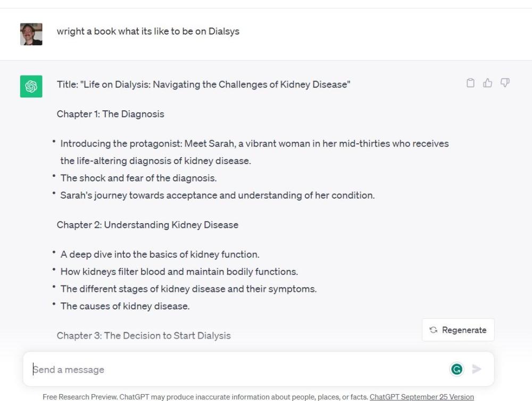This screenshot has width=532, height=401.
Task: Click the user prompt about Dialsys
Action: (148, 31)
